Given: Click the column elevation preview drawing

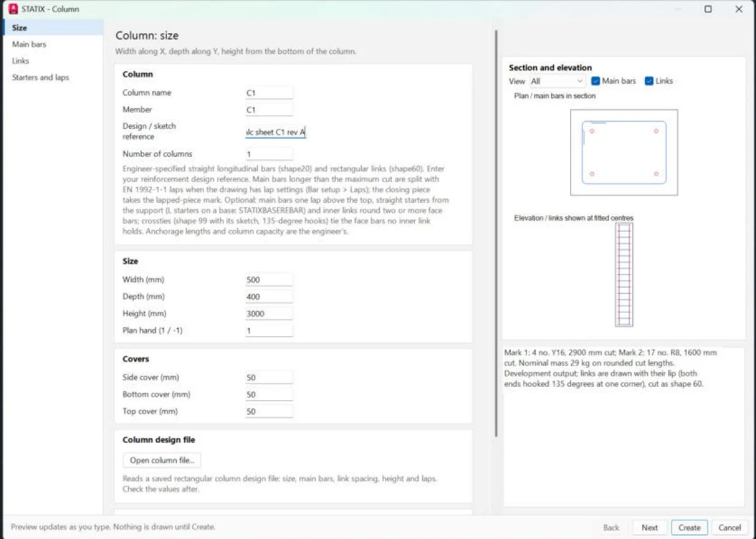Looking at the screenshot, I should pos(624,274).
